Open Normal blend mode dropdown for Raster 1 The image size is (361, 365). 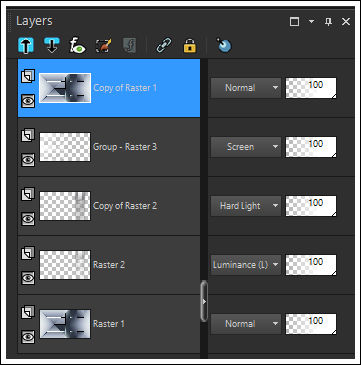click(246, 324)
